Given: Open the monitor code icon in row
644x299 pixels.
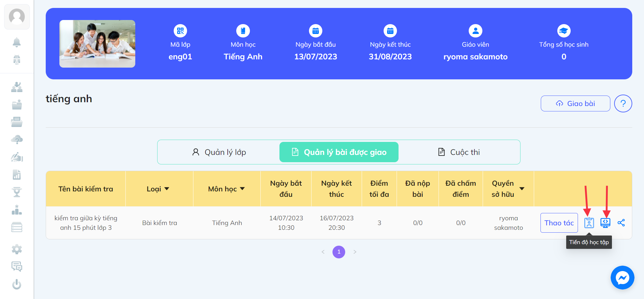Looking at the screenshot, I should (x=606, y=223).
